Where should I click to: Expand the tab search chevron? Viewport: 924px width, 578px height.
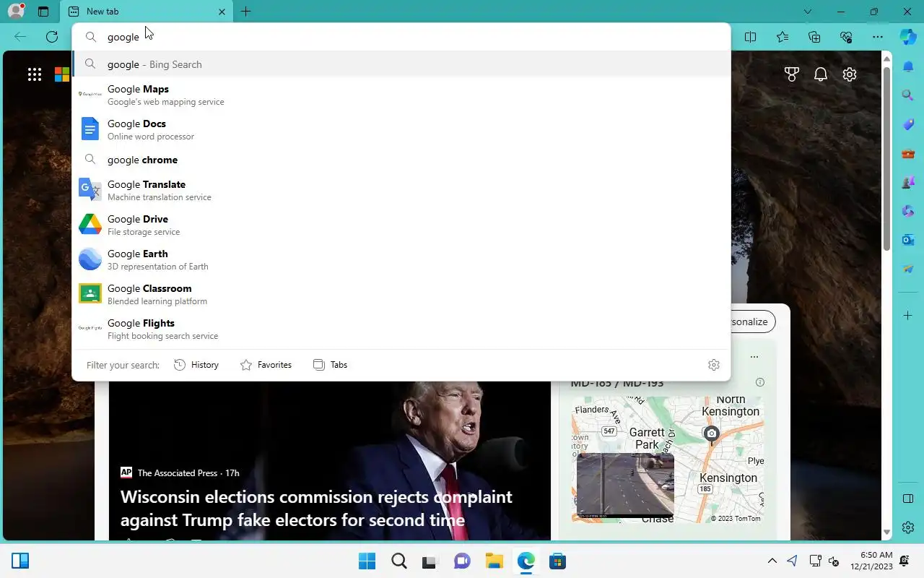pyautogui.click(x=808, y=12)
